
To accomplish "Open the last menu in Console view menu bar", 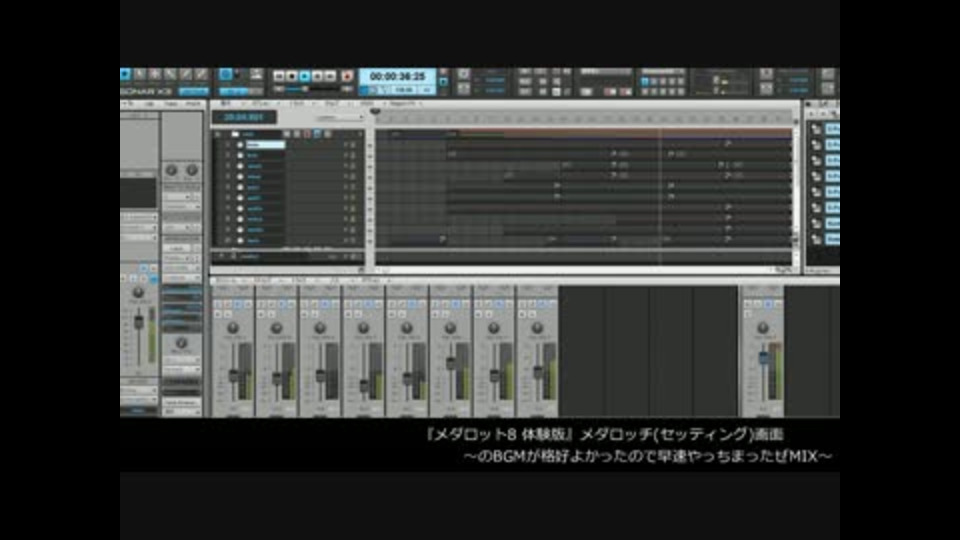I will pyautogui.click(x=370, y=280).
